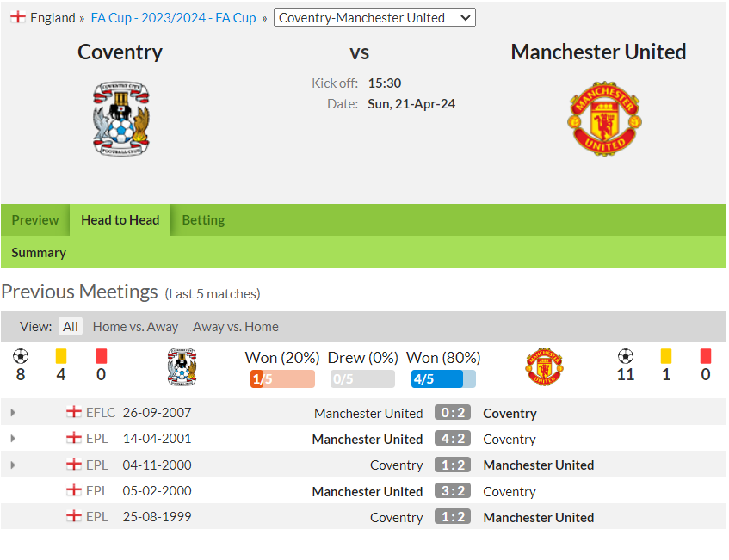Click the large Coventry City crest
Screen dimensions: 729x560
coord(120,119)
